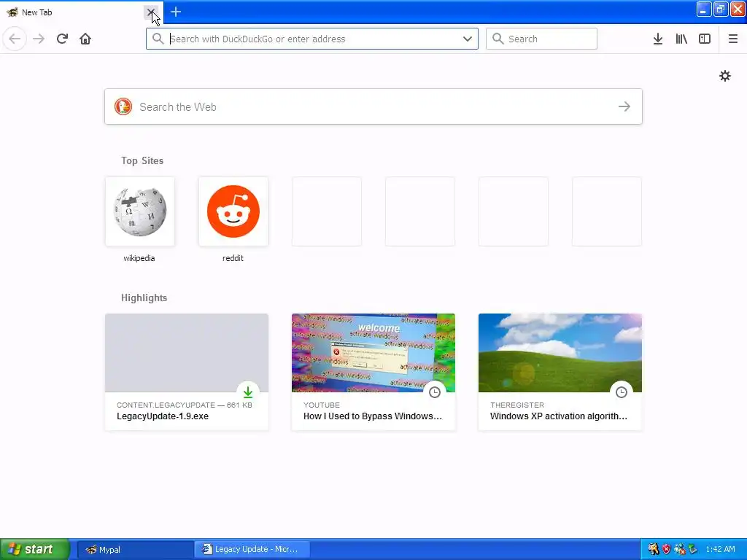Open LegacyUpdate-1.9.exe highlight card
The height and width of the screenshot is (560, 747).
coord(187,372)
